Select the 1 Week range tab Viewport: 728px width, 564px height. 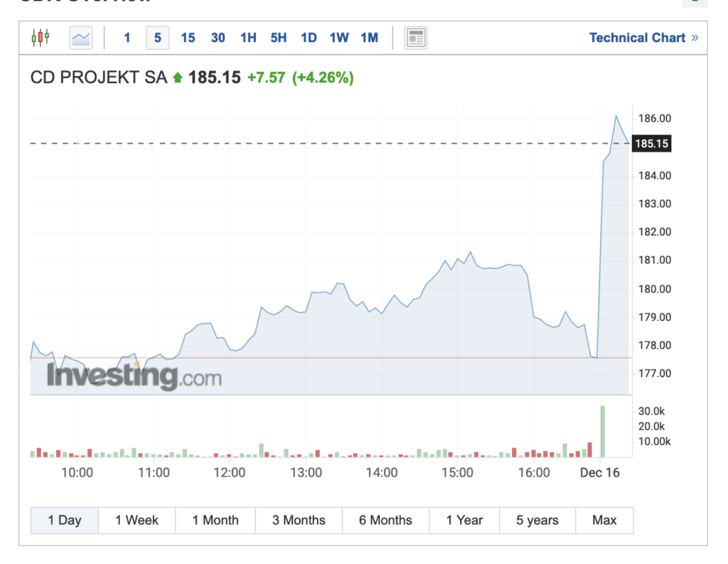[x=137, y=521]
